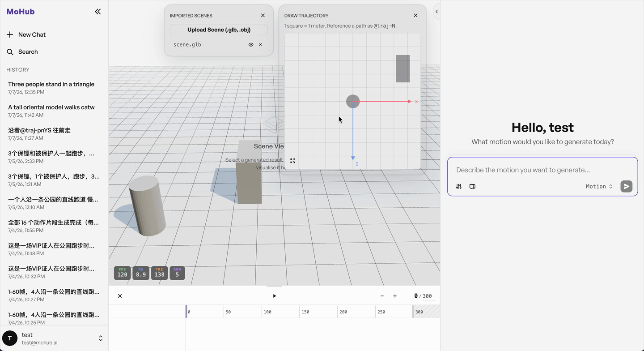
Task: Open motion settings sliders icon in prompt box
Action: (459, 186)
